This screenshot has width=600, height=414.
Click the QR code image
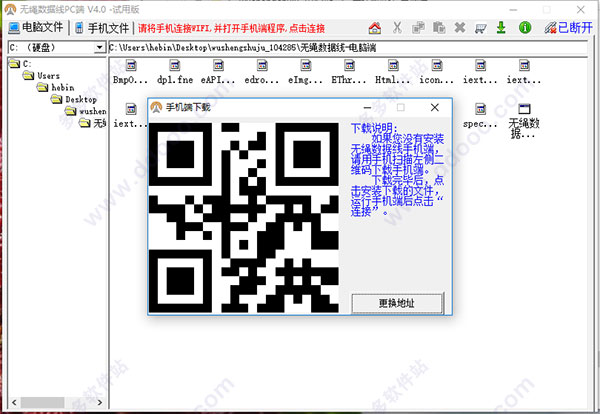(244, 217)
